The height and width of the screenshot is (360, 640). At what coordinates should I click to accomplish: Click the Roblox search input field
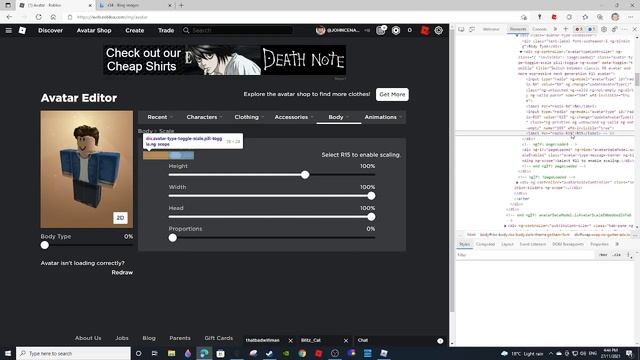pos(238,30)
